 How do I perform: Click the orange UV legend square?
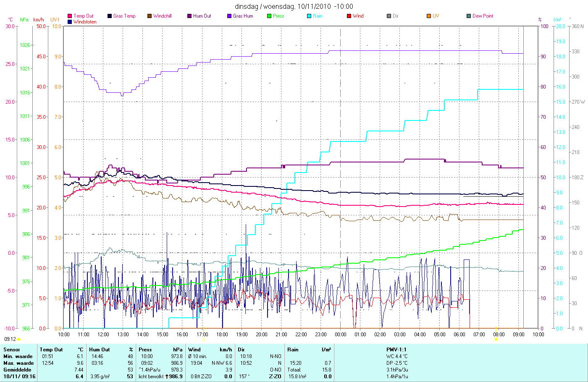[x=429, y=16]
